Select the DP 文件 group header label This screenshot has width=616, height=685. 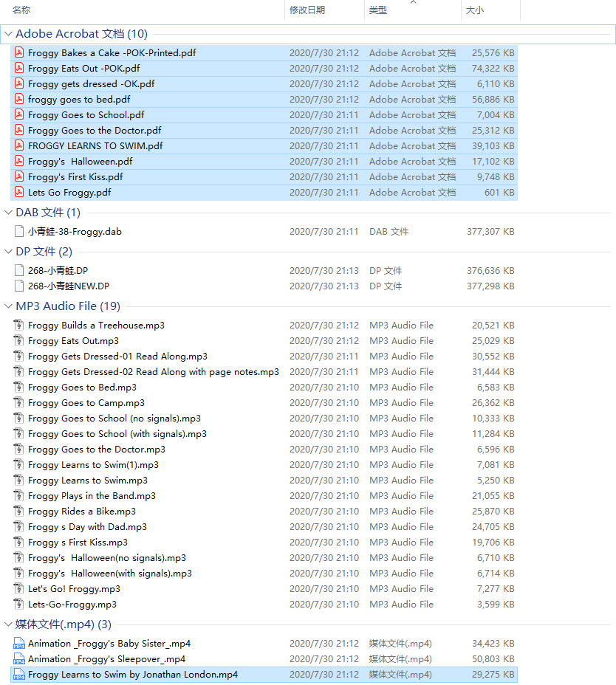[x=44, y=252]
